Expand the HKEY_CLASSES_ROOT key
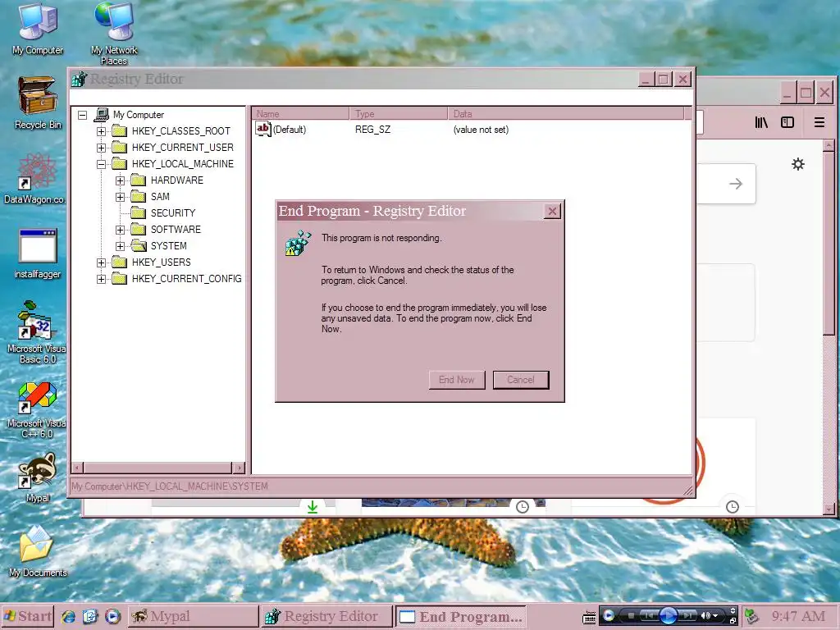This screenshot has height=630, width=840. pos(101,131)
